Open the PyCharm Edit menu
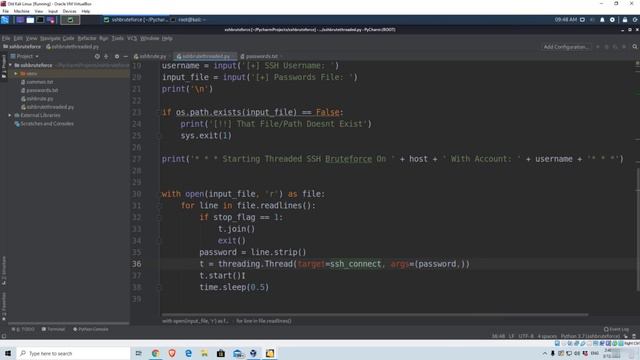 [18, 38]
